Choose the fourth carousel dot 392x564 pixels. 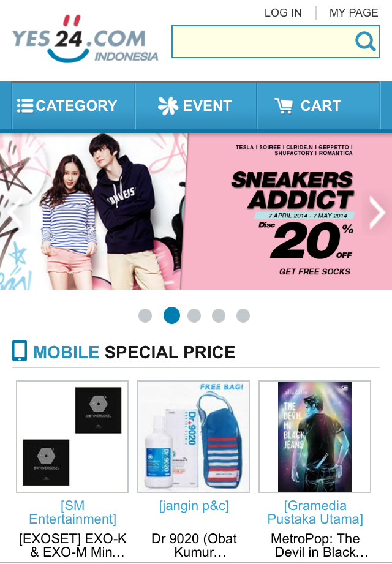(x=219, y=315)
